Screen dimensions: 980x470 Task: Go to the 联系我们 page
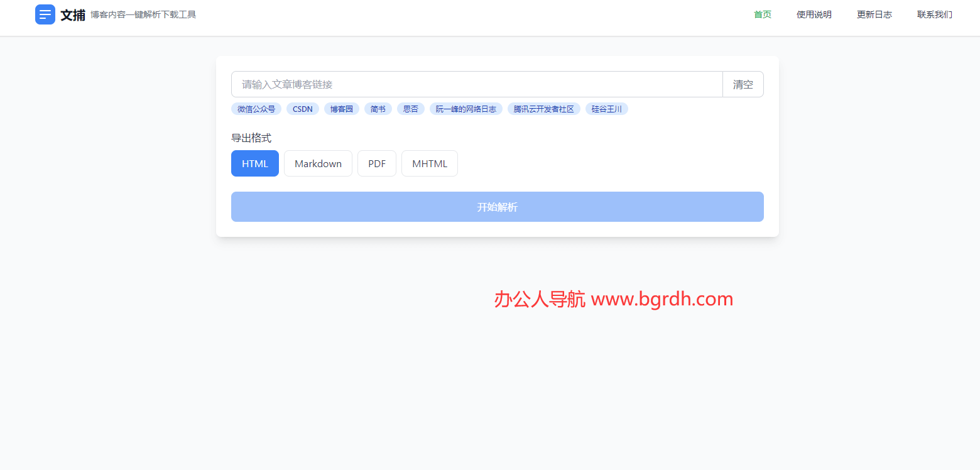coord(934,14)
